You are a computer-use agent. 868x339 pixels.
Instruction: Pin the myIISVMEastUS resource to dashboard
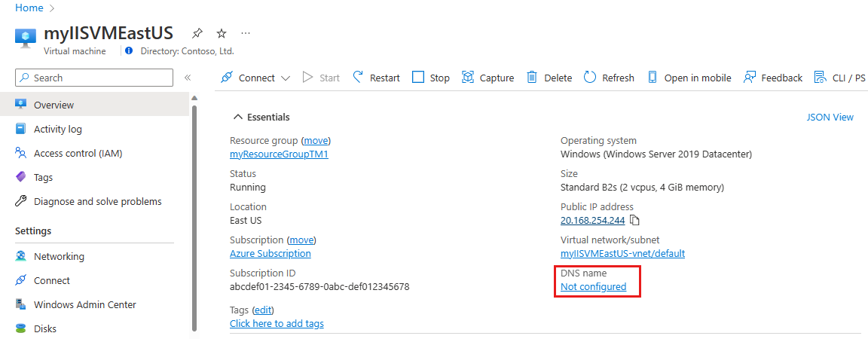click(x=197, y=33)
